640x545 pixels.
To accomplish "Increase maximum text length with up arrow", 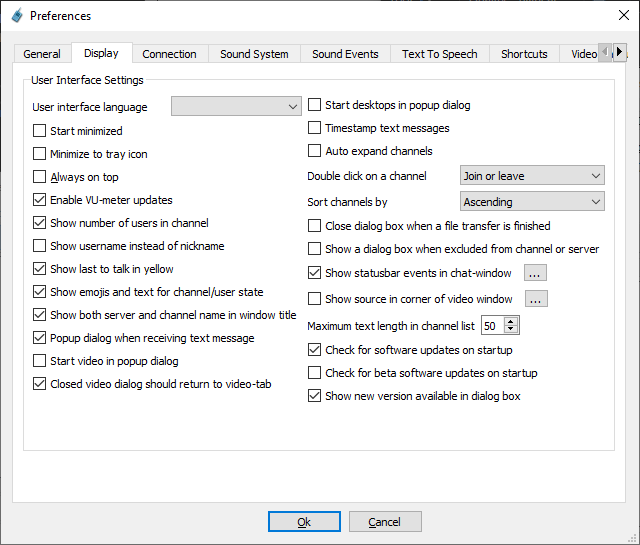I will [x=511, y=321].
